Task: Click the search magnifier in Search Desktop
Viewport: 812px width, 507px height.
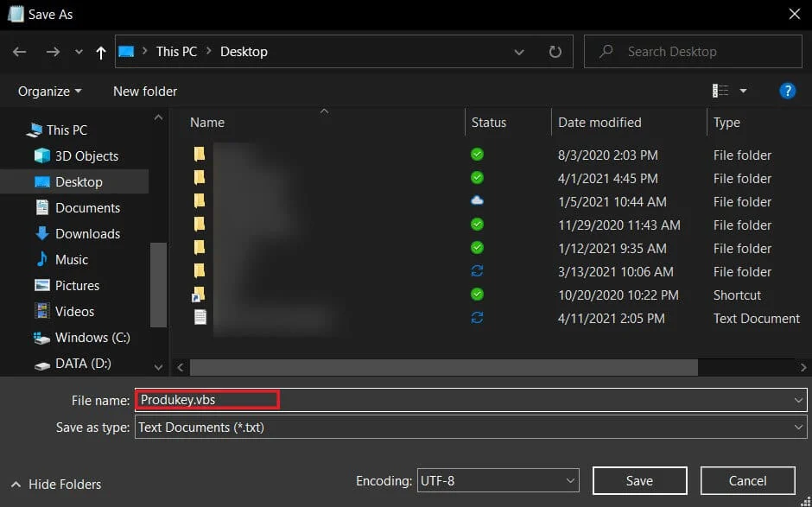Action: 606,51
